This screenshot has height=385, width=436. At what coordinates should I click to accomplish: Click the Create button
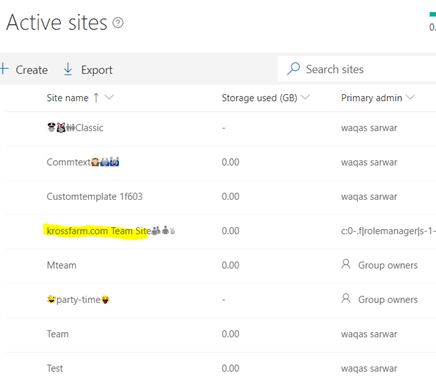[24, 70]
